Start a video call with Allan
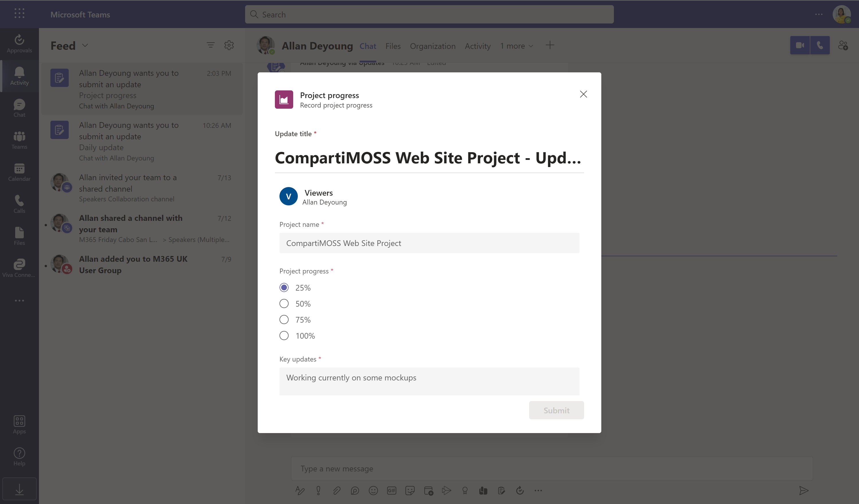Screen dimensions: 859x504 tap(800, 45)
